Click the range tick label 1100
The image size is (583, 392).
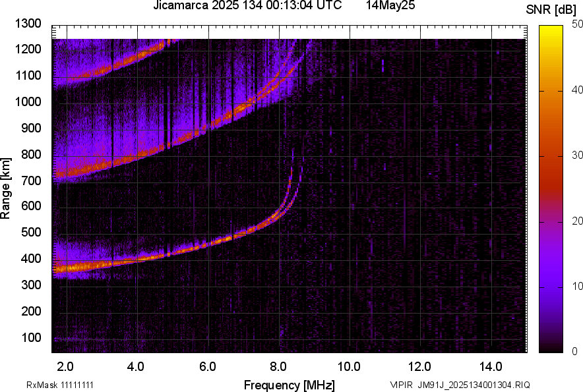pos(28,75)
